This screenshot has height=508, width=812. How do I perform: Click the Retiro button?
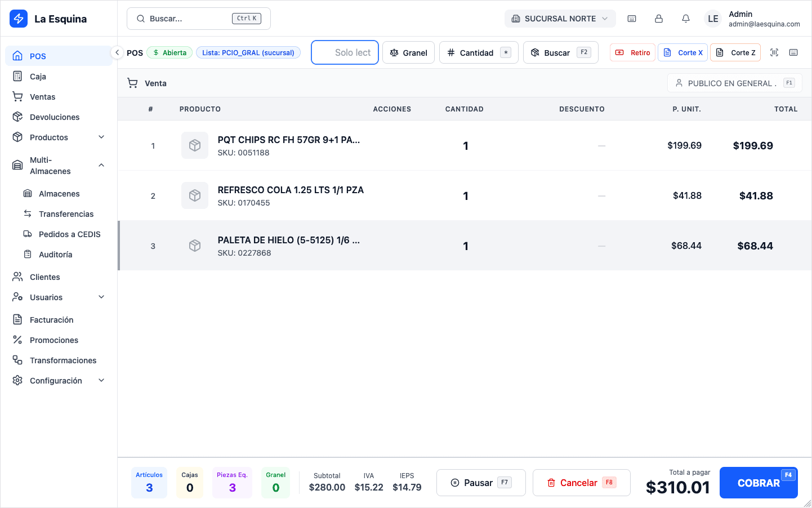coord(632,52)
